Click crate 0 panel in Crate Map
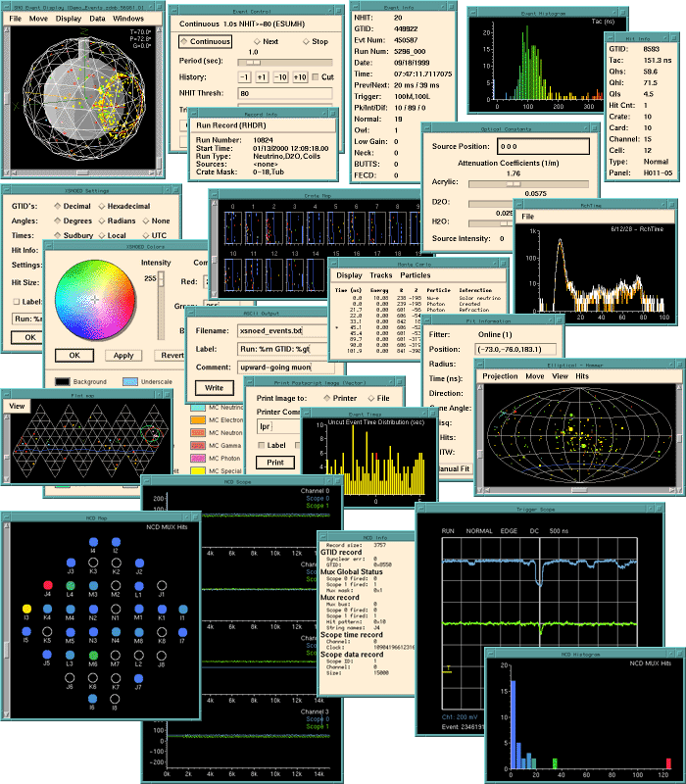Screen dimensions: 686x784 pos(232,228)
